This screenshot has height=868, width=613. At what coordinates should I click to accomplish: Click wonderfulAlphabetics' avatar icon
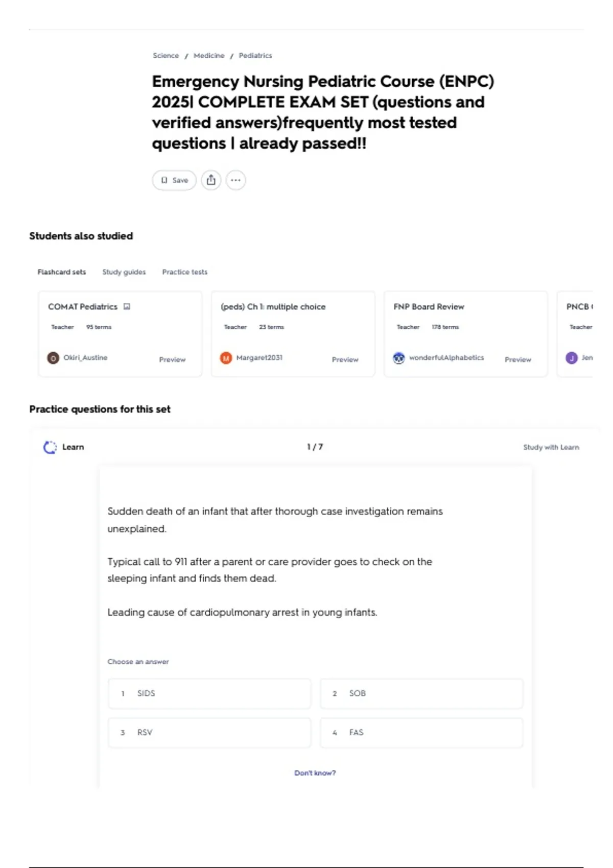[399, 358]
